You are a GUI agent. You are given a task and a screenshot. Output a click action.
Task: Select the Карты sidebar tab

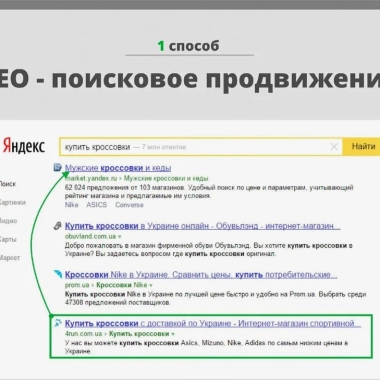(x=8, y=239)
